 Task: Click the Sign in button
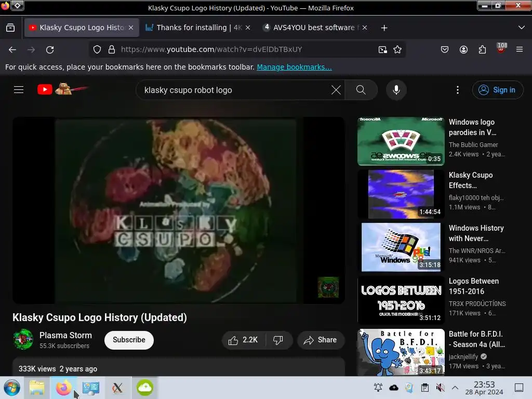coord(497,90)
